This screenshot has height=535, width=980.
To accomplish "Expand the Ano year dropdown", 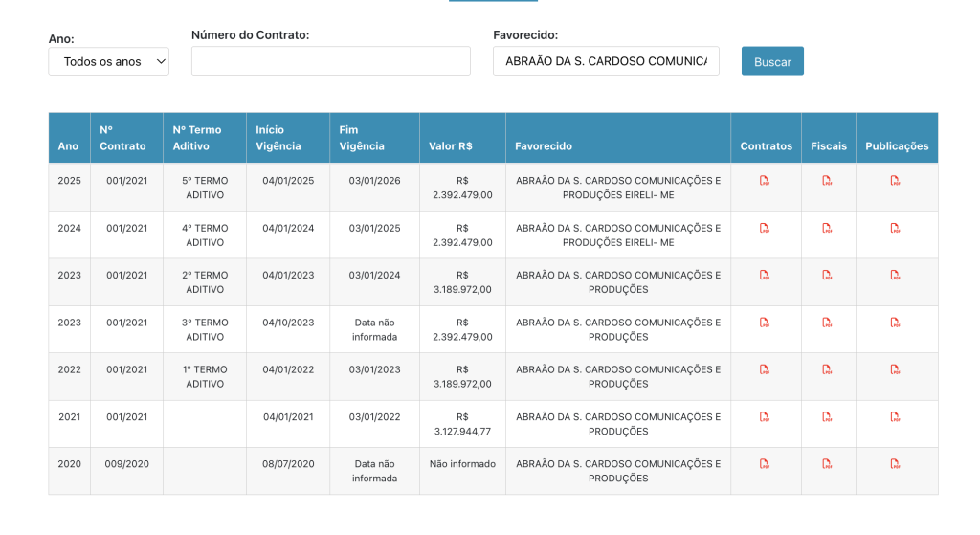I will point(108,61).
